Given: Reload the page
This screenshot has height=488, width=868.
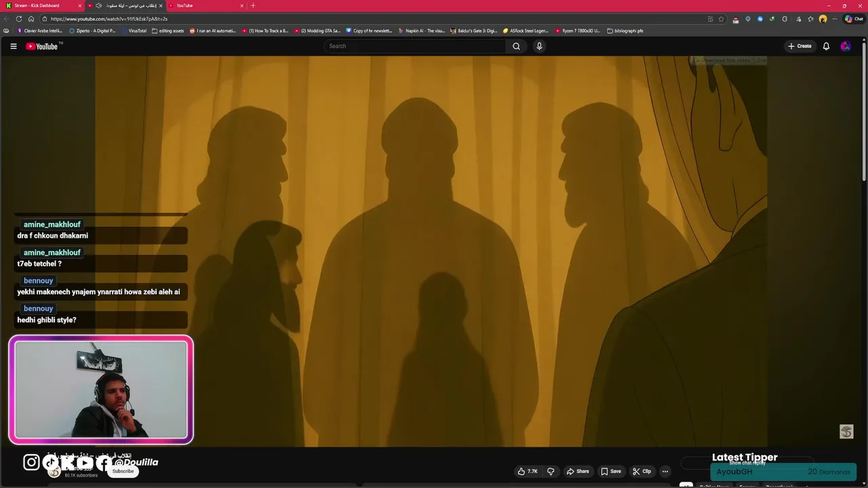Looking at the screenshot, I should [19, 19].
